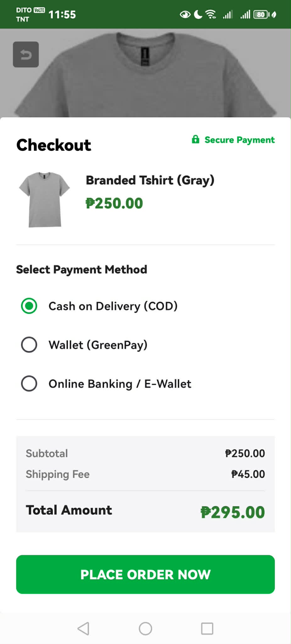Tap the large shirt image behind checkout
291x644 pixels.
145,73
